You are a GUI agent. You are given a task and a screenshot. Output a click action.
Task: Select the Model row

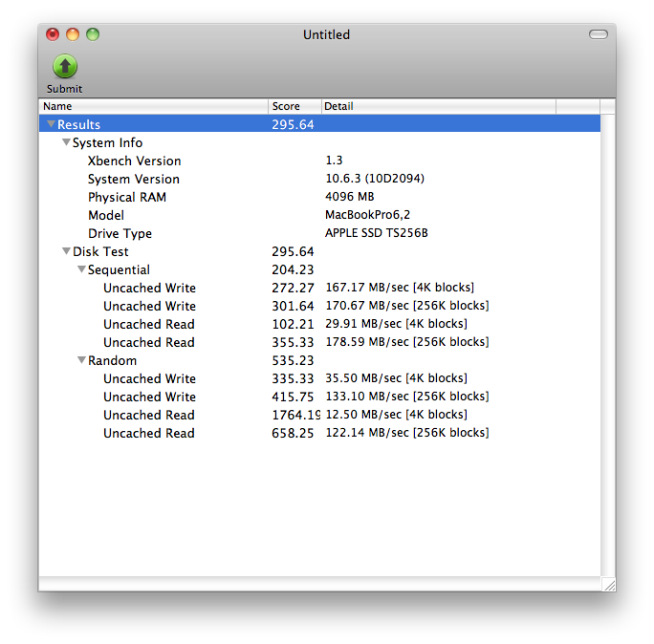tap(320, 215)
